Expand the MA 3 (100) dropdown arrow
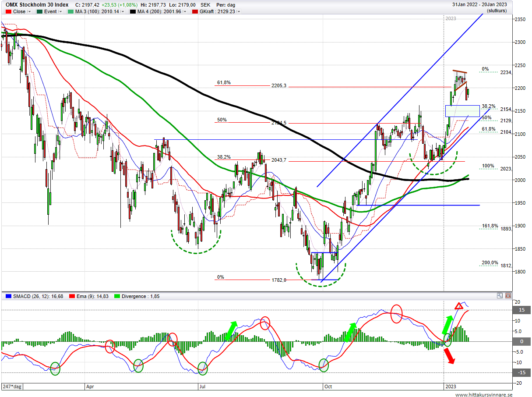532x397 pixels. tap(122, 12)
